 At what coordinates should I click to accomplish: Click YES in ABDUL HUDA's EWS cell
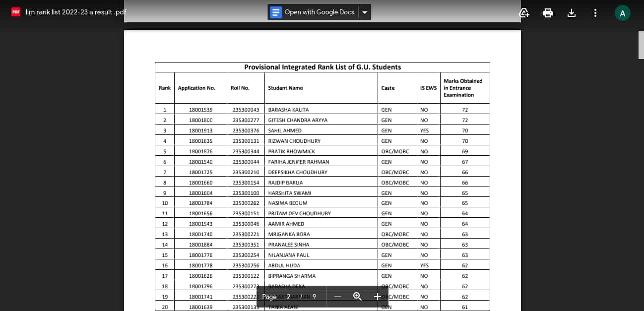coord(424,265)
